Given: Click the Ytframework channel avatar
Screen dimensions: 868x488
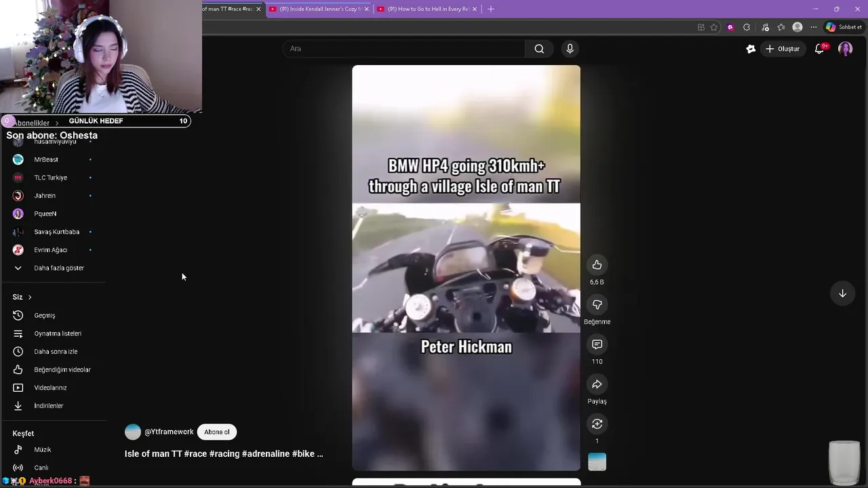Looking at the screenshot, I should (133, 432).
